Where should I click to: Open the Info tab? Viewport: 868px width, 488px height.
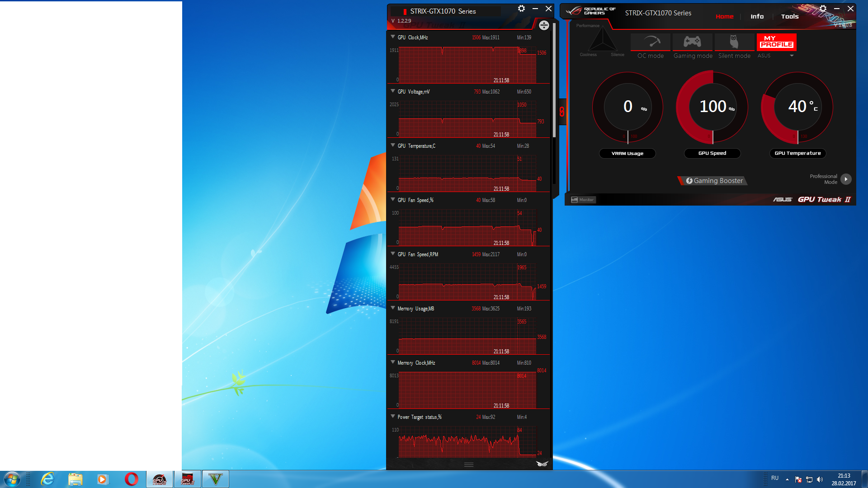pos(757,17)
